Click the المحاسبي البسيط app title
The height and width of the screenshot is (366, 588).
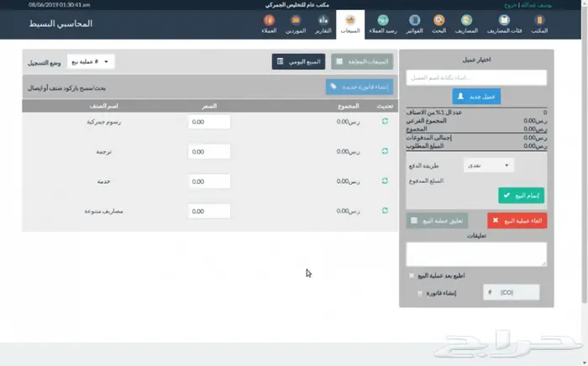(x=60, y=24)
